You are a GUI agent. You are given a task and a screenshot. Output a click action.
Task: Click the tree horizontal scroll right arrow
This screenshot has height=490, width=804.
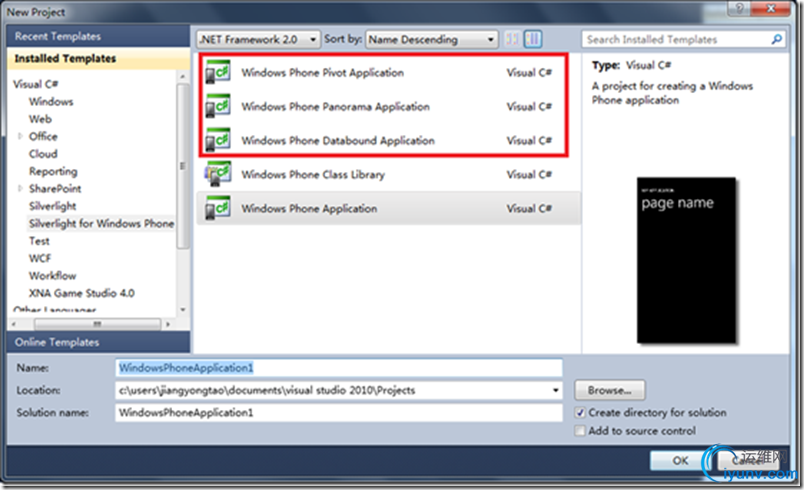click(x=168, y=324)
